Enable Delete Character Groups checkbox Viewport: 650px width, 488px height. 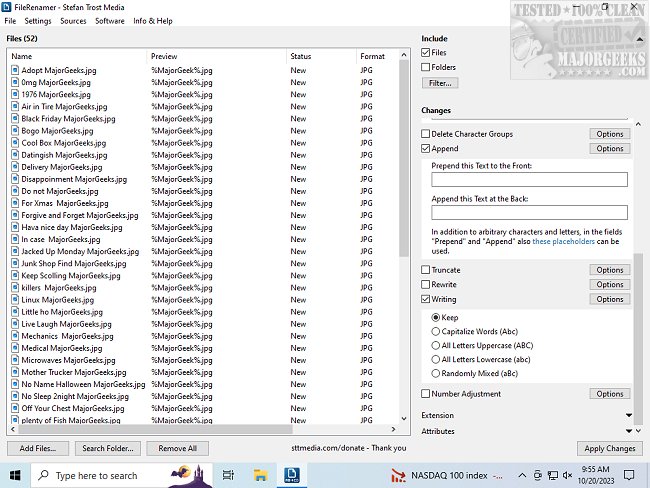425,134
